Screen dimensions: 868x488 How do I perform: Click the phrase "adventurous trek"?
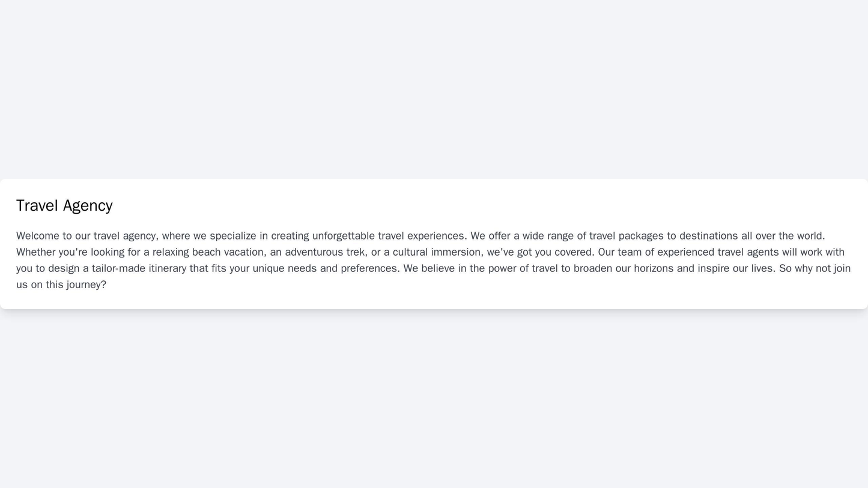coord(324,252)
